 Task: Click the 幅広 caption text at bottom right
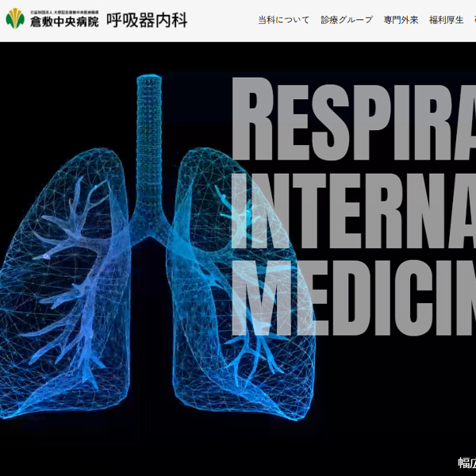click(466, 463)
